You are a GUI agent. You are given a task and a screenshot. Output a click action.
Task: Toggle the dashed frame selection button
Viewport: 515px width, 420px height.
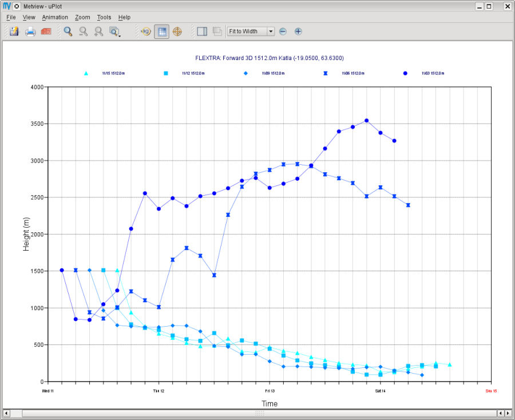pyautogui.click(x=217, y=31)
